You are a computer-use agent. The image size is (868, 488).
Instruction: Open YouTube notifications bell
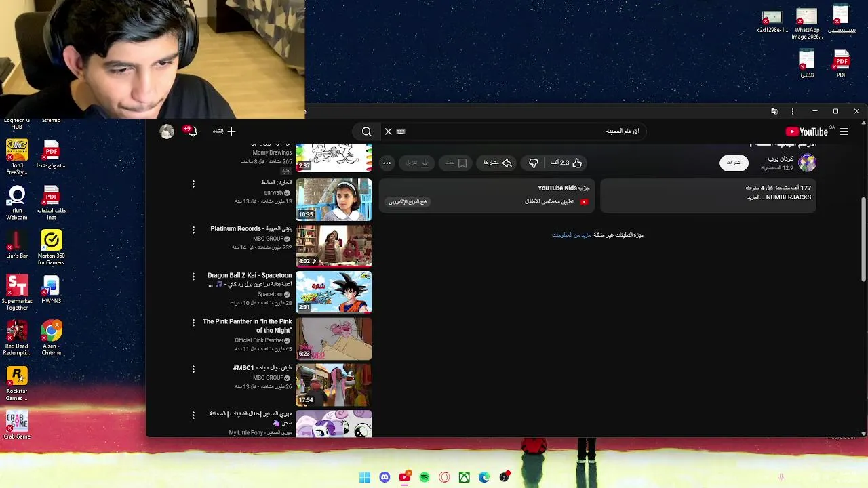point(191,131)
